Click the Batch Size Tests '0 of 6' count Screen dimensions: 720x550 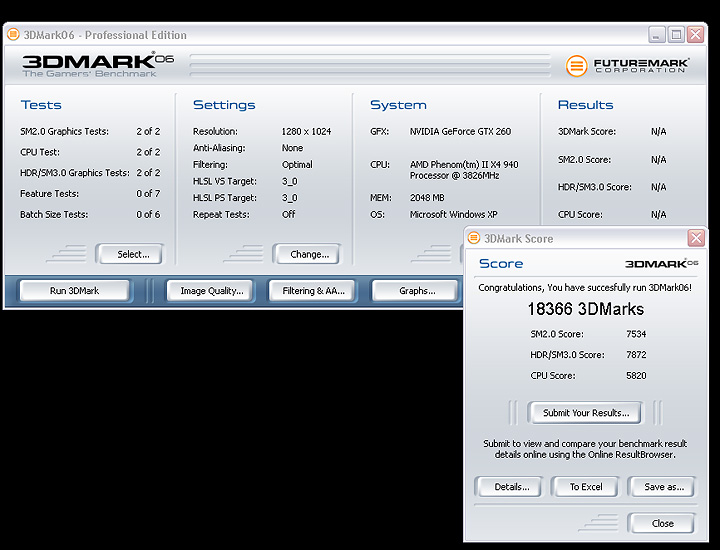[148, 214]
